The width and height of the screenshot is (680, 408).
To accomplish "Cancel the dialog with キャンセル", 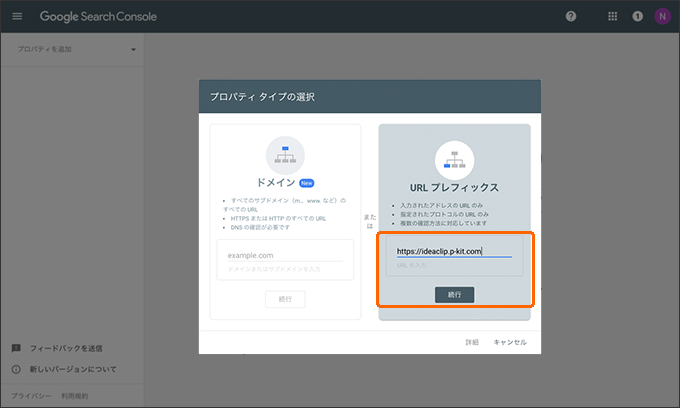I will point(510,342).
